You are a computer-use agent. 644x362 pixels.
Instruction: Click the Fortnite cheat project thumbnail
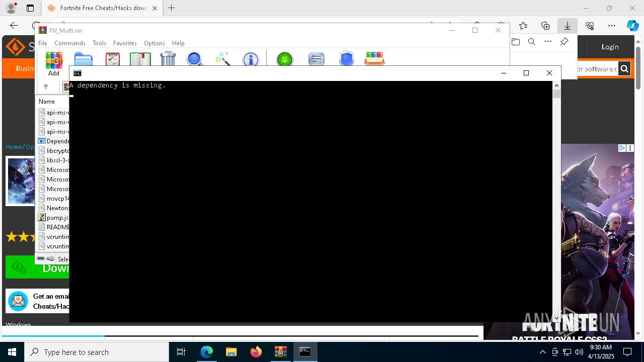tap(21, 181)
